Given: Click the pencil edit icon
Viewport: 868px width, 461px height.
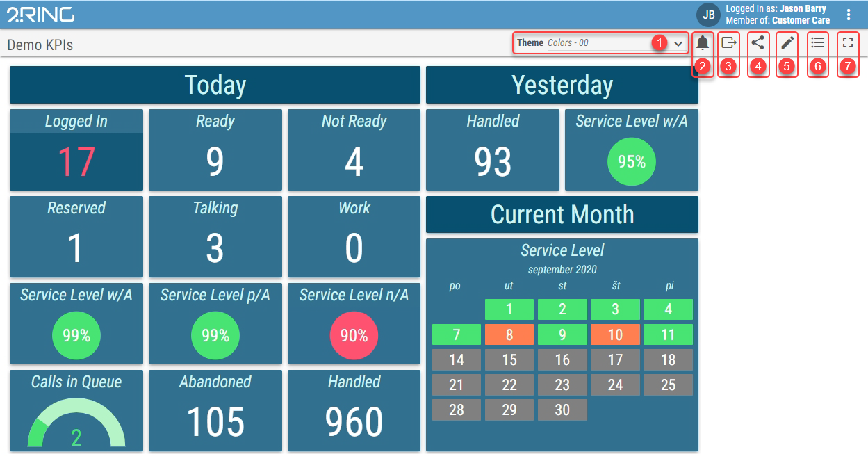Looking at the screenshot, I should point(787,43).
